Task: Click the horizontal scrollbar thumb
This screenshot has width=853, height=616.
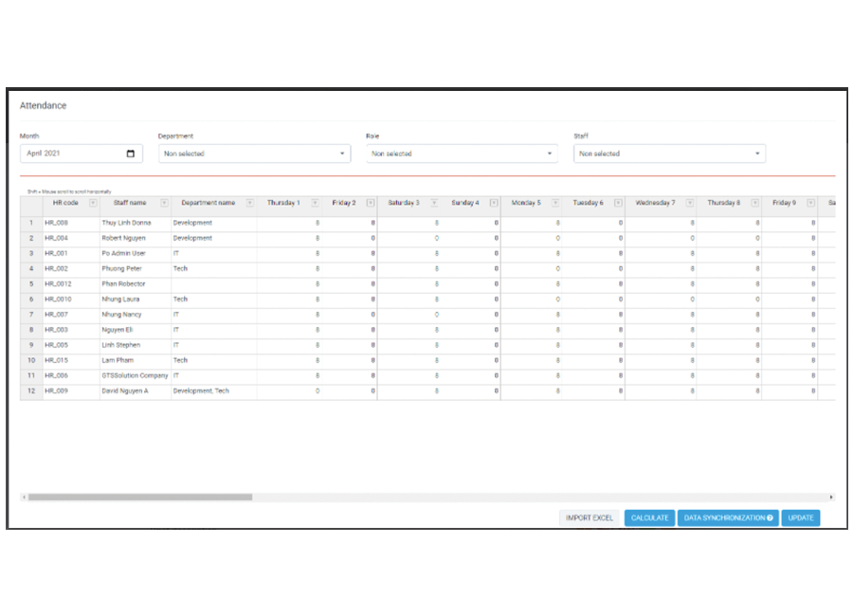Action: 139,497
